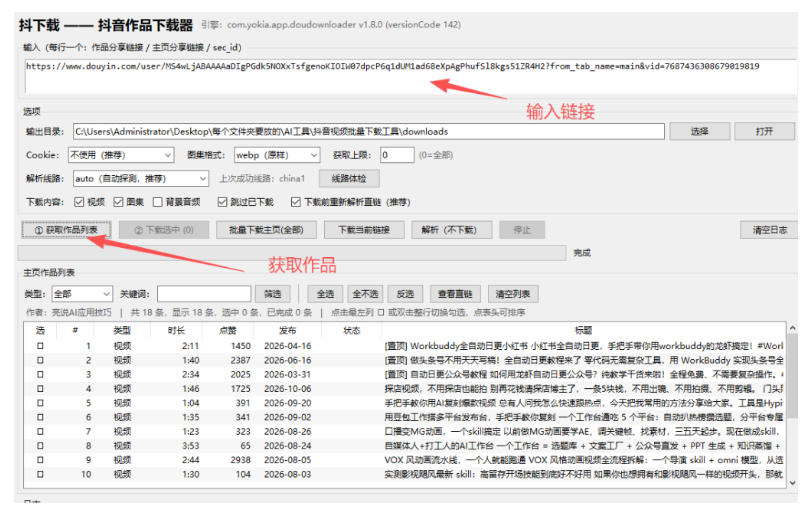
Task: Click the 全选 button
Action: pos(325,294)
